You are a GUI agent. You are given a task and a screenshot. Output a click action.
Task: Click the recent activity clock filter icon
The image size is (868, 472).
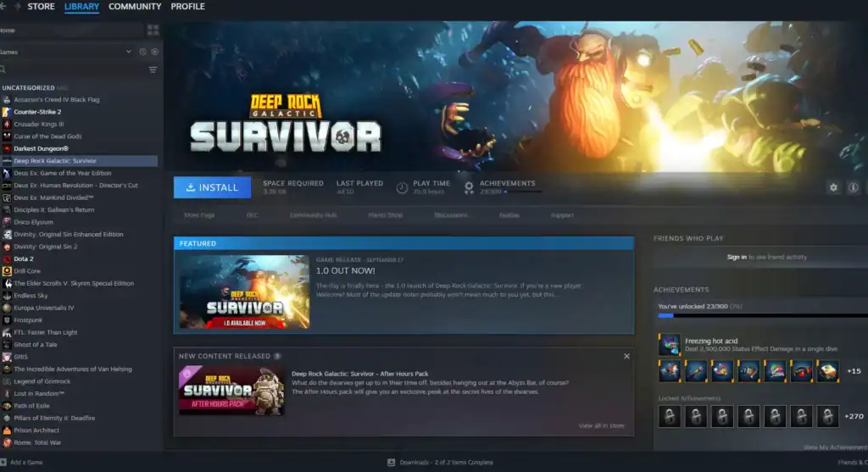click(142, 52)
